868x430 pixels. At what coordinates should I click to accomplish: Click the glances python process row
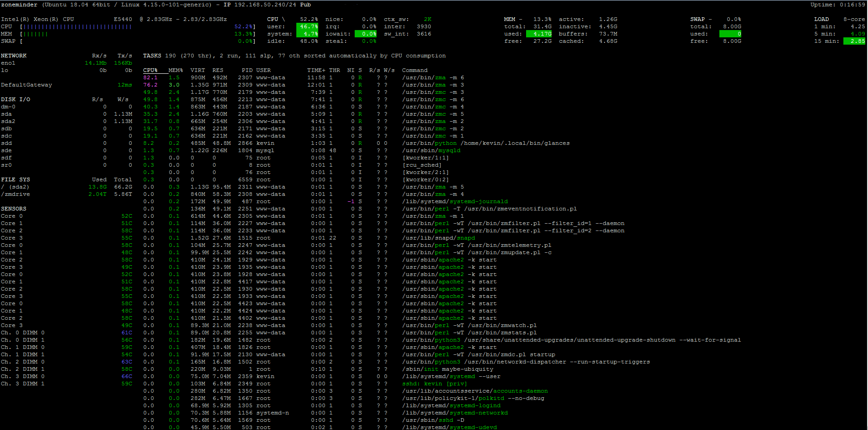pos(356,143)
